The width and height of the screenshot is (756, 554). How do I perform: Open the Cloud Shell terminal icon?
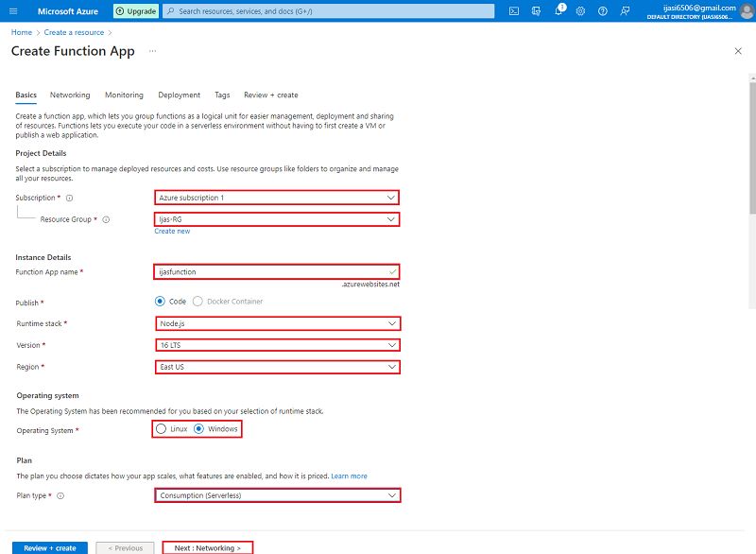(513, 10)
